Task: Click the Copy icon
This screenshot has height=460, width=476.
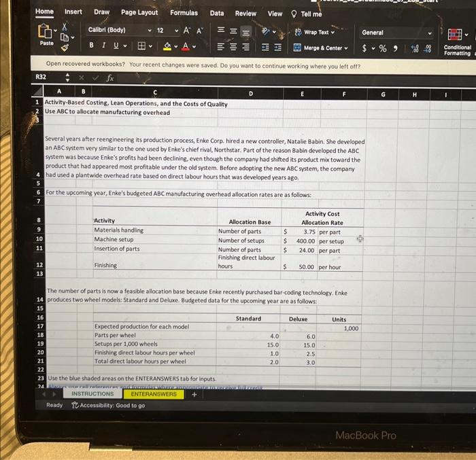Action: [x=65, y=37]
